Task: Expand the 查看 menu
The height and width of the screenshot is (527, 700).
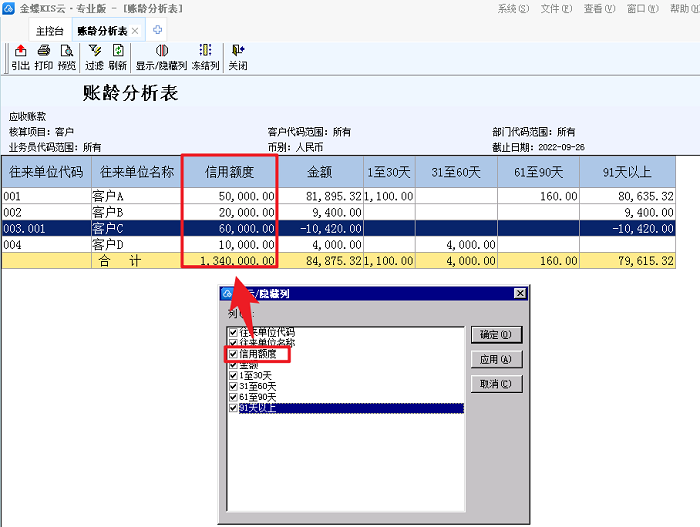Action: [598, 9]
